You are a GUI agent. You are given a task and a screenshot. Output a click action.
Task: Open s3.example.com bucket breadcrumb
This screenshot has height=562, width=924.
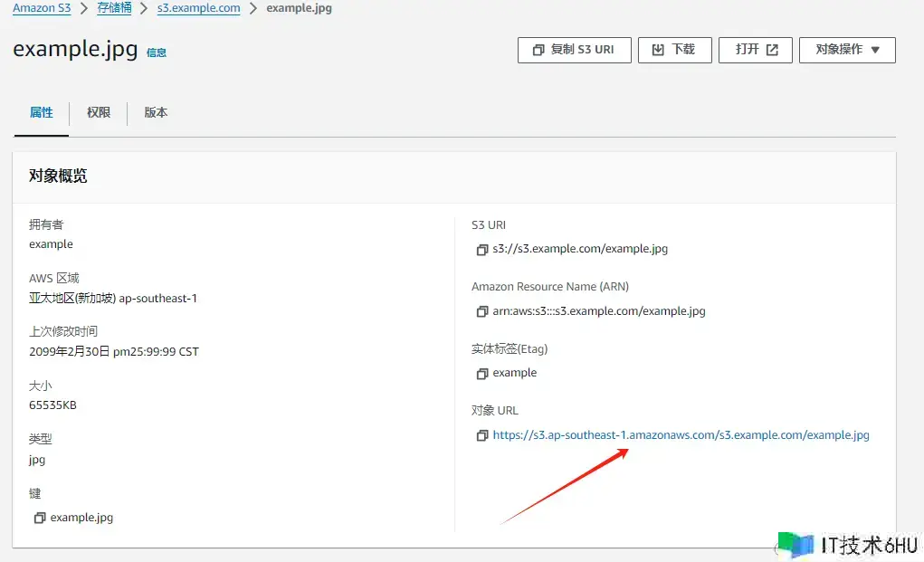click(198, 8)
